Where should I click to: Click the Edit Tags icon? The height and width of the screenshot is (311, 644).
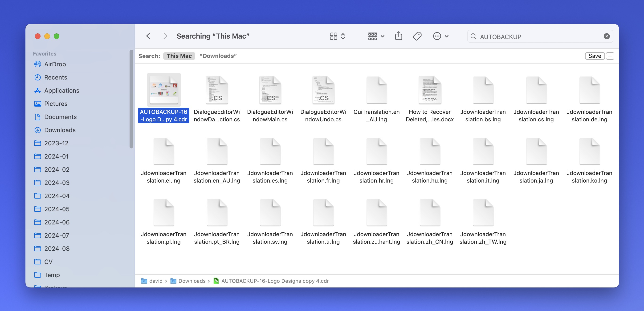click(x=417, y=36)
